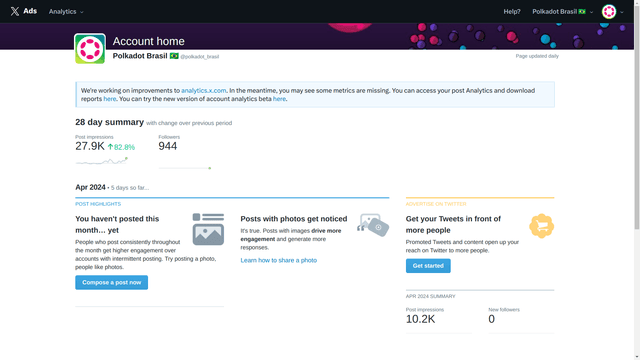Click the followers sparkline chart

[185, 168]
